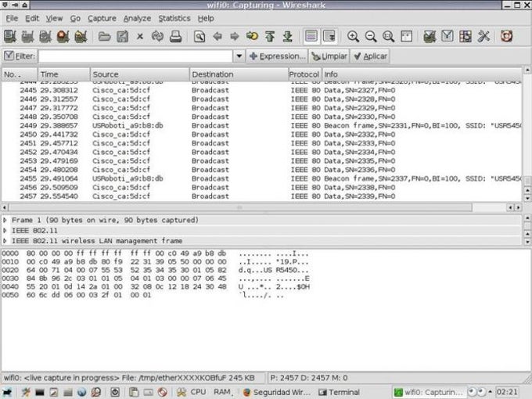The image size is (532, 399).
Task: Open help lifebuoy icon
Action: [506, 36]
